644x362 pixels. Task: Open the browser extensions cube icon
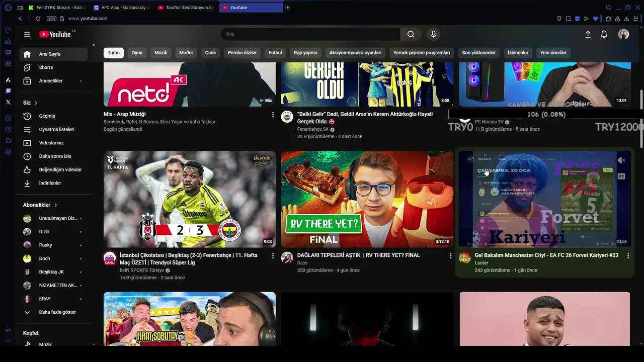click(608, 19)
